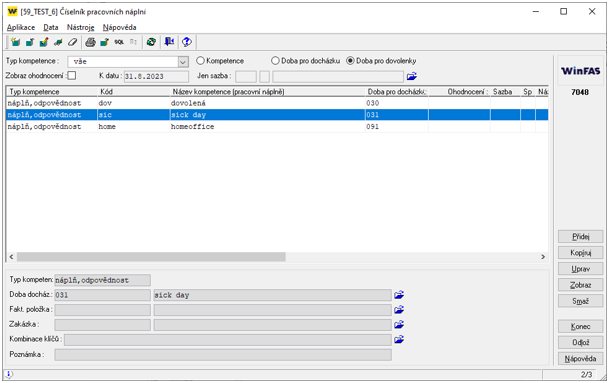Image resolution: width=609 pixels, height=383 pixels.
Task: Click the Uprav button
Action: click(x=581, y=269)
